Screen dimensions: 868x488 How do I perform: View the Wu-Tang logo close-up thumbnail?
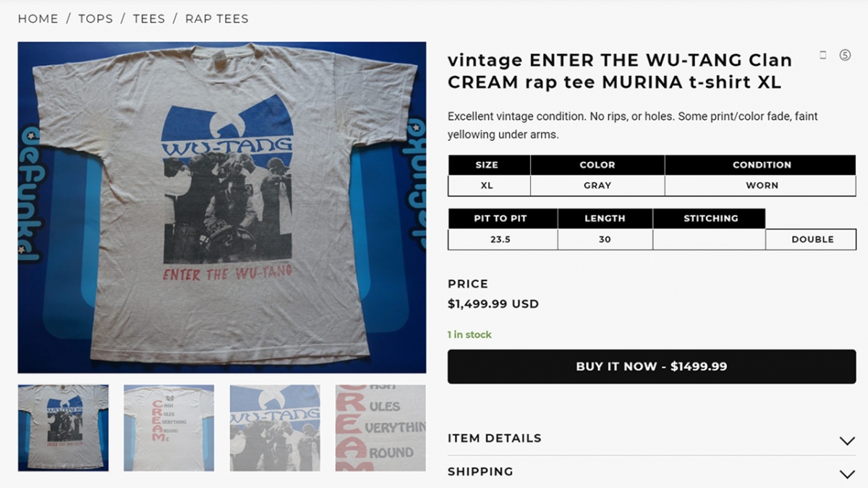pos(275,428)
